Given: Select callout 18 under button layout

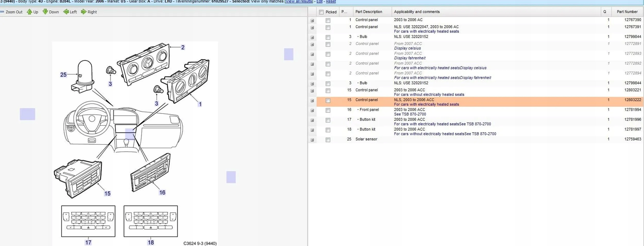Looking at the screenshot, I should (151, 243).
